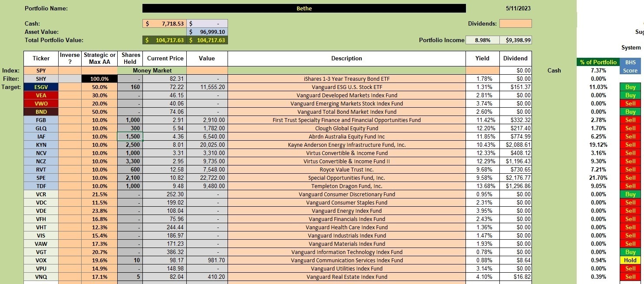Click the SHY filter ticker cell
The width and height of the screenshot is (644, 284).
click(41, 79)
